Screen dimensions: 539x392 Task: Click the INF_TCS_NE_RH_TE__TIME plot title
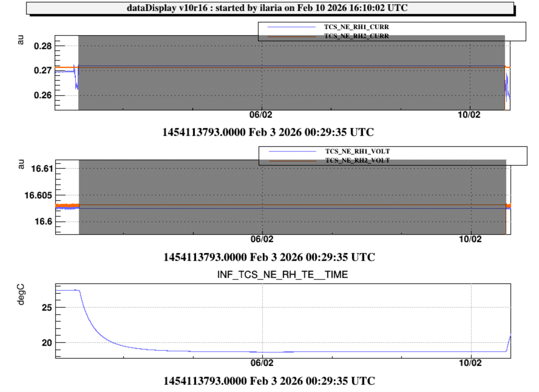(282, 275)
